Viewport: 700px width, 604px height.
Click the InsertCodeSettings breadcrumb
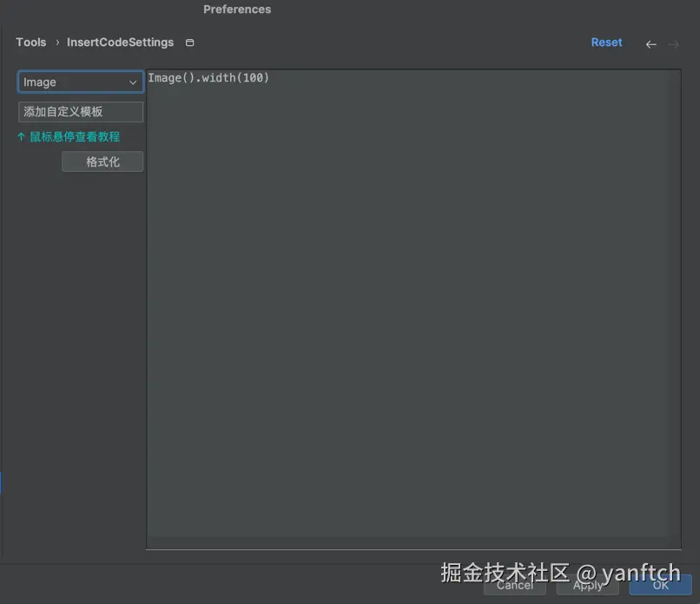tap(120, 43)
